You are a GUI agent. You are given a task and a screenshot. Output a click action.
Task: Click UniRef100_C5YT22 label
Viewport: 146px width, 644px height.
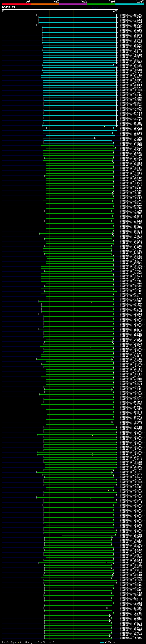[131, 58]
